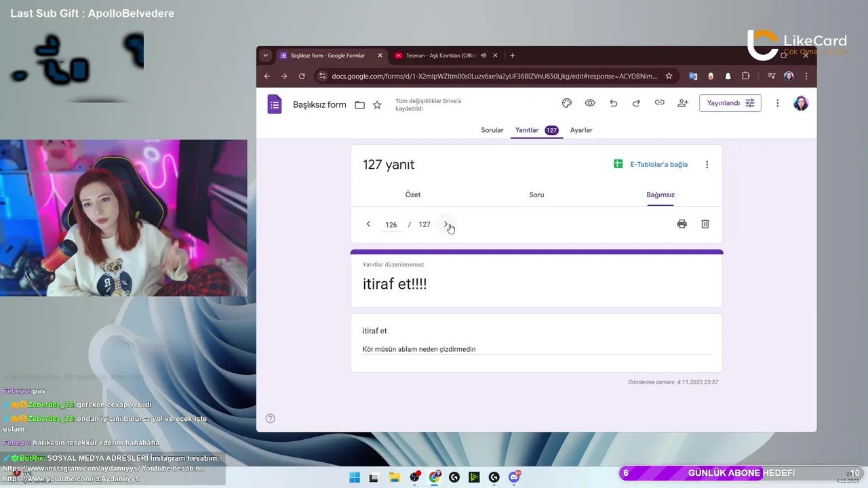Open Task View on the taskbar
This screenshot has width=868, height=488.
tap(374, 477)
